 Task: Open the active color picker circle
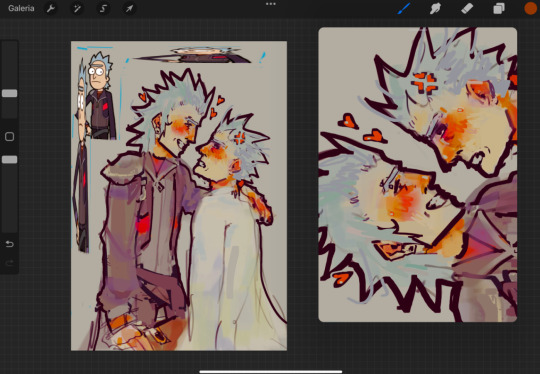530,8
